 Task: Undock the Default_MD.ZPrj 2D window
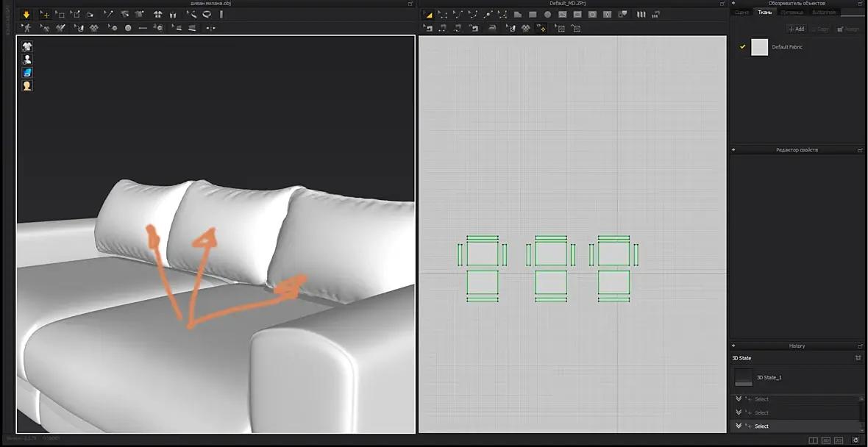point(722,4)
